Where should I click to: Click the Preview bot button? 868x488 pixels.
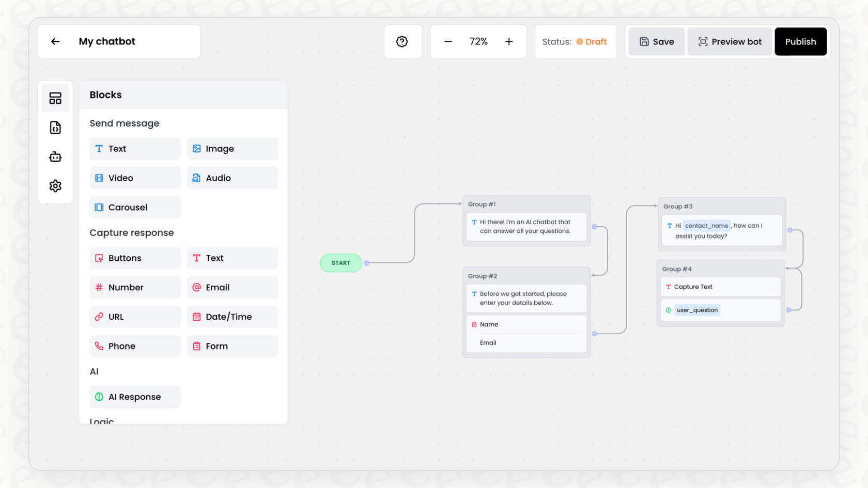point(730,41)
